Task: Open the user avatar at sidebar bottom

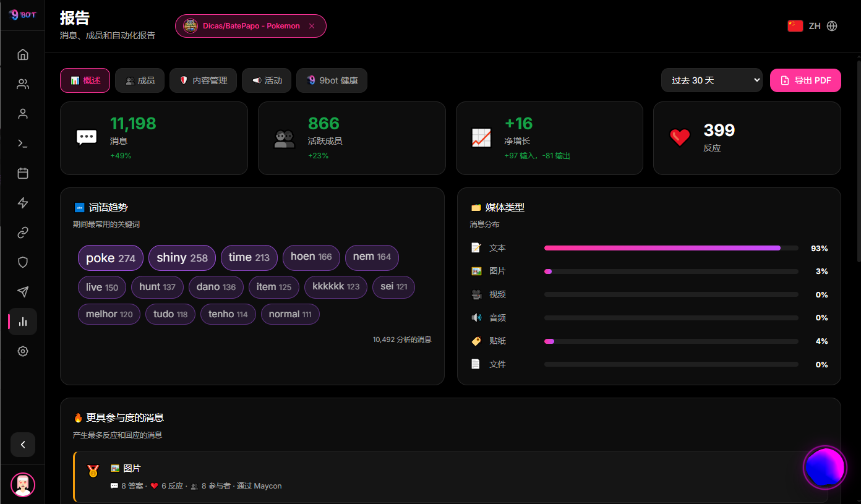Action: (x=23, y=485)
